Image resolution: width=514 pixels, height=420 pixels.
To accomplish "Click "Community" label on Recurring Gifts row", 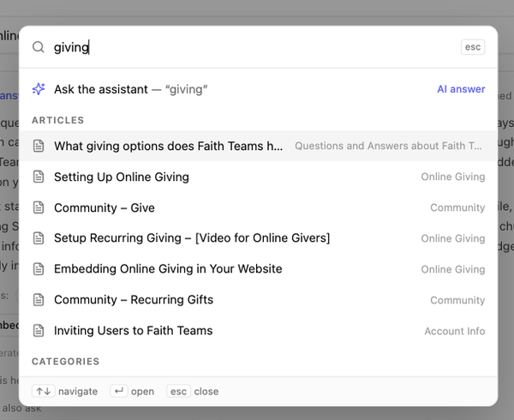I will 457,300.
